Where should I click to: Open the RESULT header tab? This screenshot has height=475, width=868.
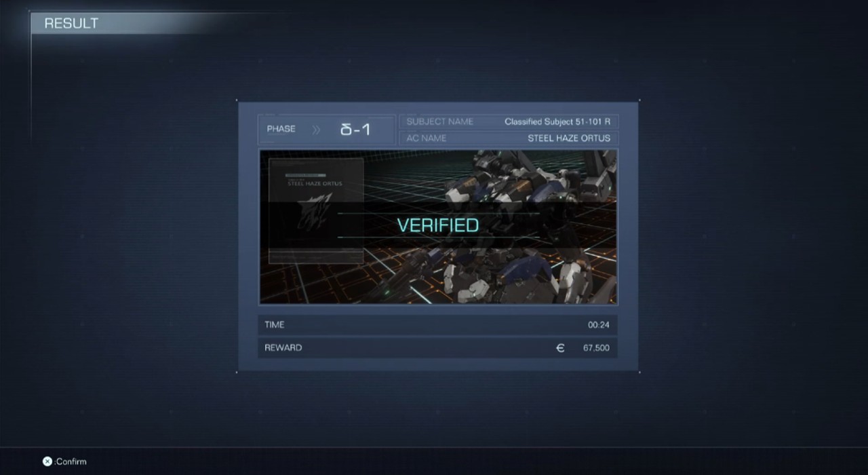[71, 23]
